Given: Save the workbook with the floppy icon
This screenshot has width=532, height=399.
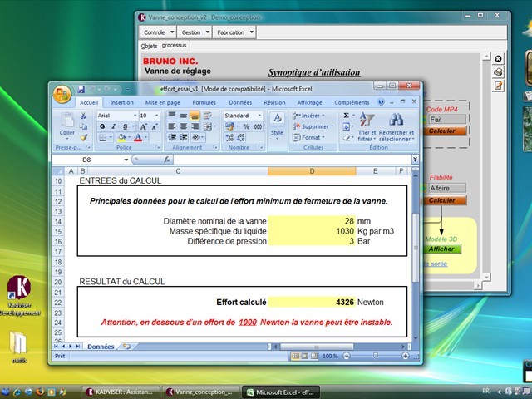Looking at the screenshot, I should [x=81, y=89].
